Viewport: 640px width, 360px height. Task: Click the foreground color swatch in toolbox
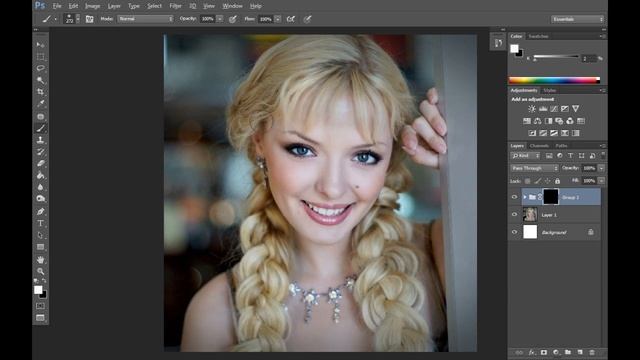click(x=38, y=289)
